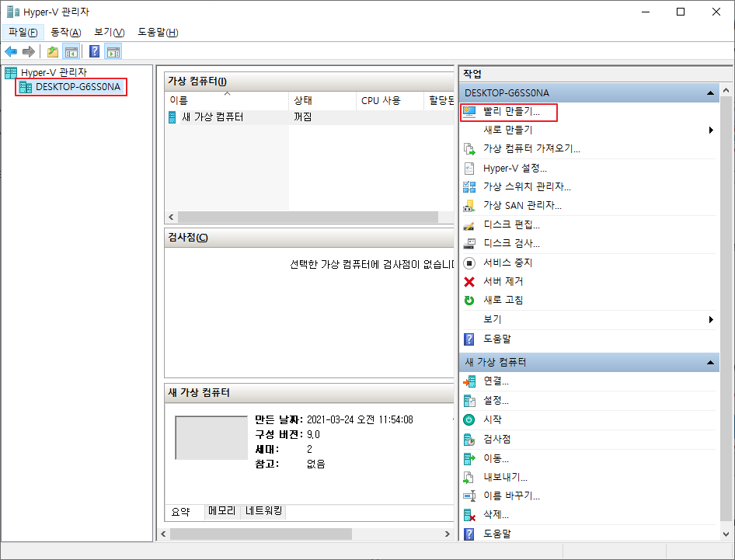Viewport: 735px width, 560px height.
Task: Click the bottom details scrollbar left arrow
Action: [x=163, y=534]
